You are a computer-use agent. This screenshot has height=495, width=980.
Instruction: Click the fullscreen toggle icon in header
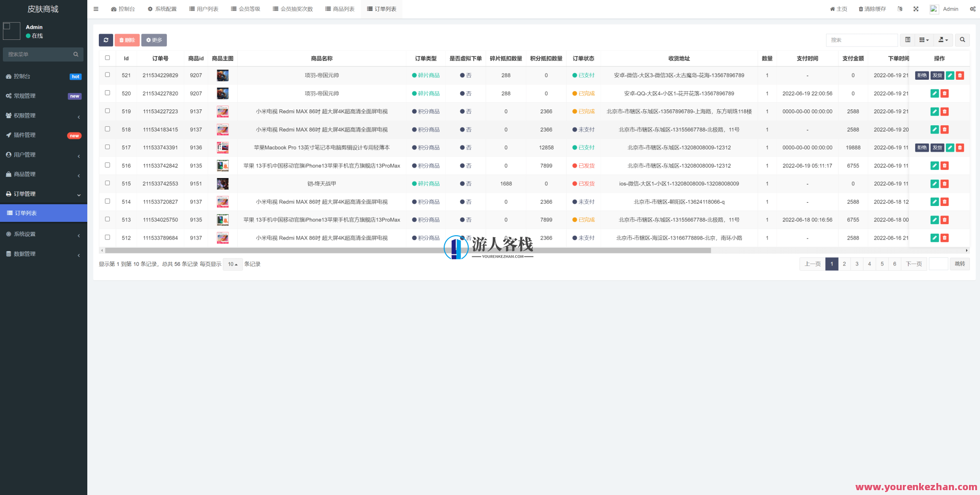click(916, 9)
